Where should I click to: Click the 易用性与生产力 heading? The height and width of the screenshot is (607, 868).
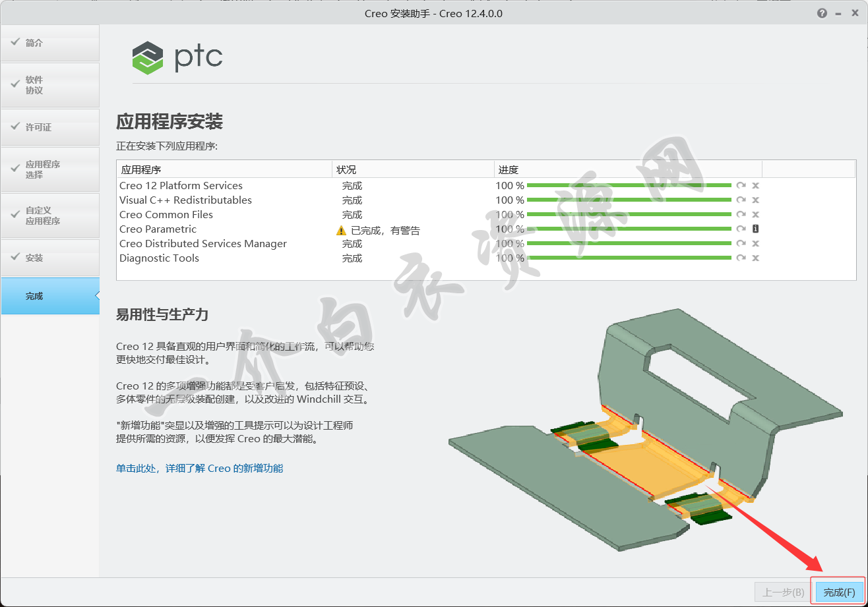162,315
